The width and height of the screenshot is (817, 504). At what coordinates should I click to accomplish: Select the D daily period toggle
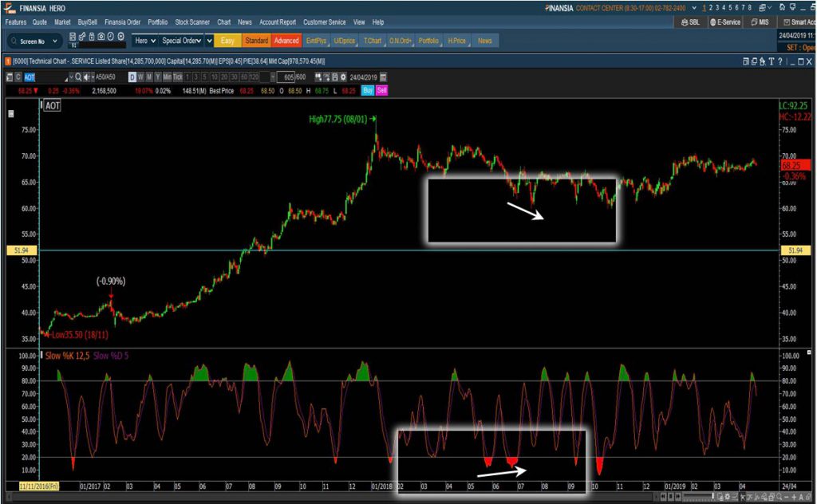pyautogui.click(x=132, y=77)
